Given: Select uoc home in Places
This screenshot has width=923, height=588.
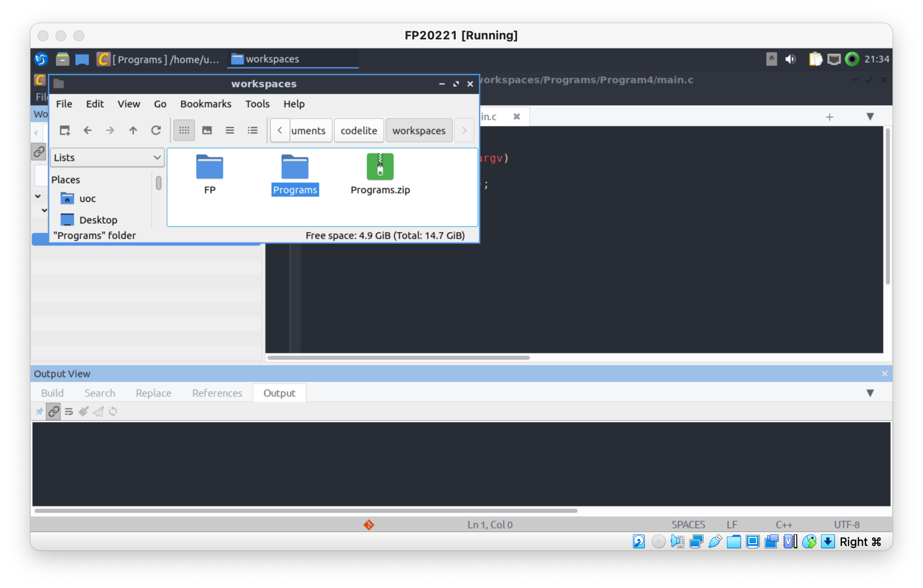Looking at the screenshot, I should 87,199.
